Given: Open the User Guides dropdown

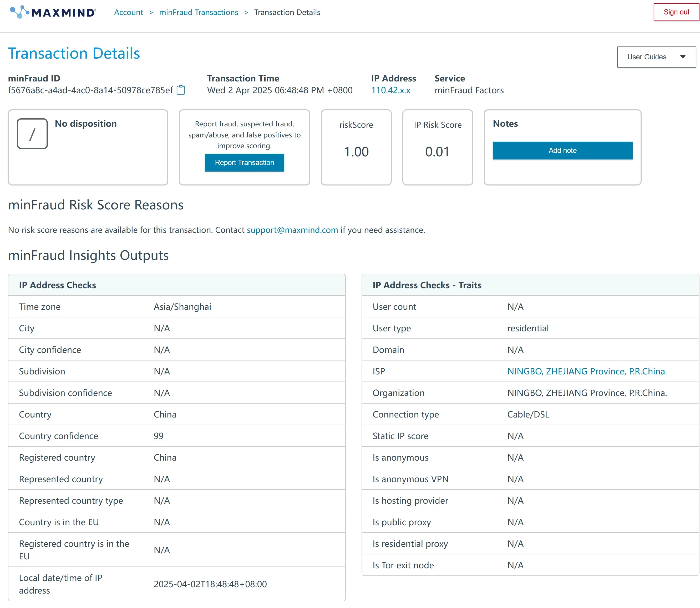Looking at the screenshot, I should (x=656, y=57).
